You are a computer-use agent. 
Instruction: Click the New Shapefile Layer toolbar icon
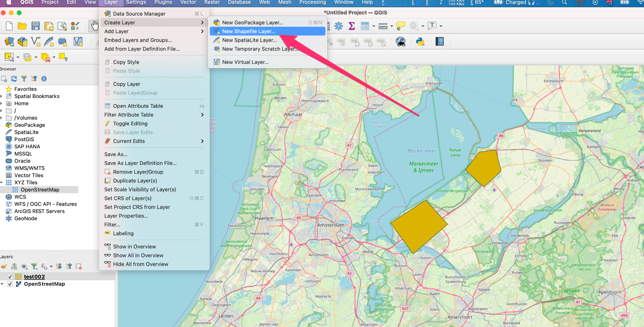(x=36, y=41)
